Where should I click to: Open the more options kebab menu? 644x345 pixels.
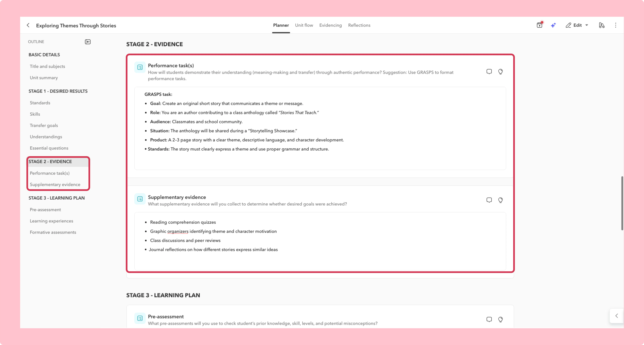[x=615, y=25]
